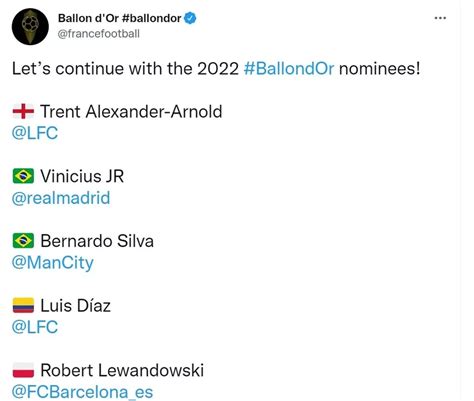
Task: Open the @realmadrid mention
Action: click(x=61, y=198)
